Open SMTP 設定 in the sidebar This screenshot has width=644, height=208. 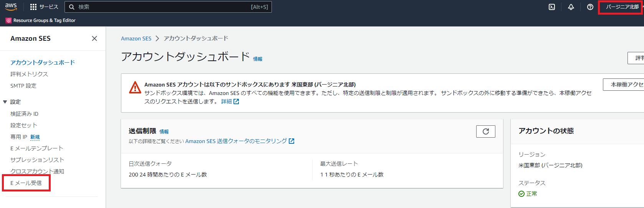[x=23, y=86]
